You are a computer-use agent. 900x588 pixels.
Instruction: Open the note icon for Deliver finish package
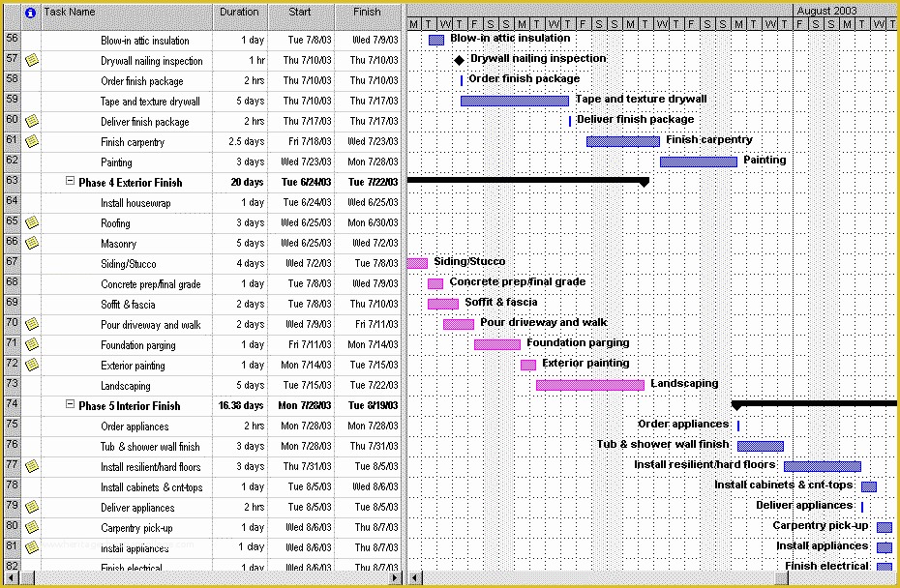coord(32,121)
